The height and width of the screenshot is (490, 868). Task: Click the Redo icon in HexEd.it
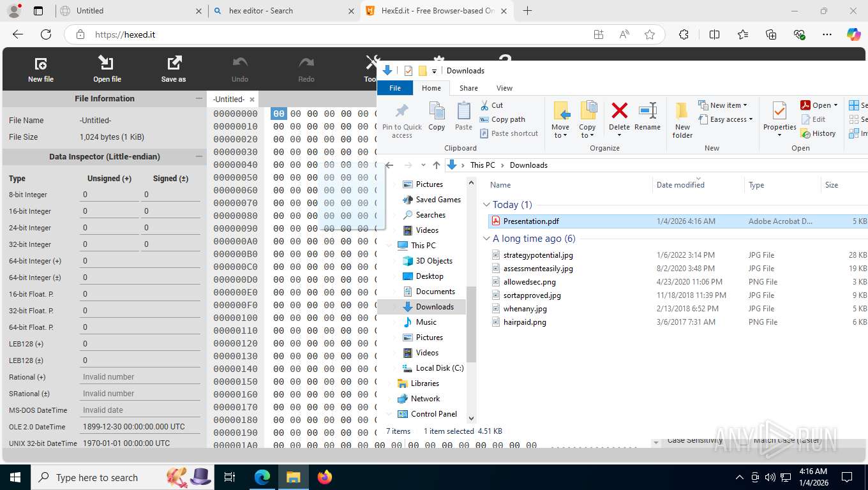306,63
